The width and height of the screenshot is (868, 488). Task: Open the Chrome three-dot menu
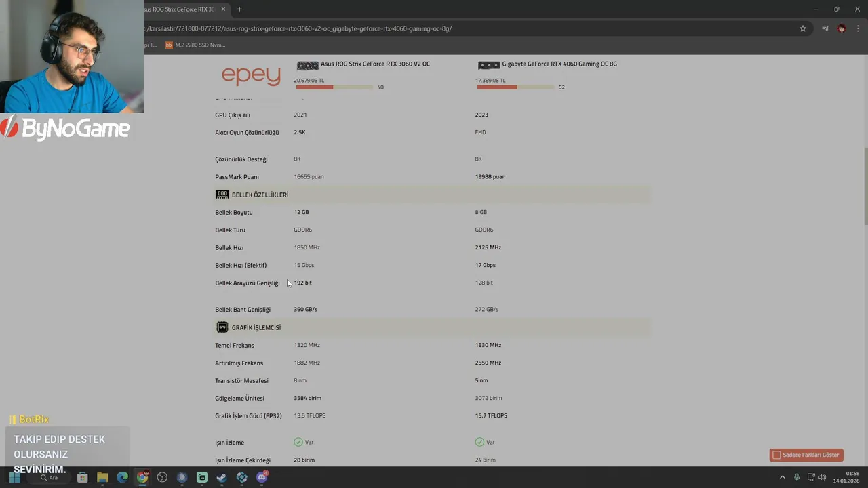coord(858,28)
